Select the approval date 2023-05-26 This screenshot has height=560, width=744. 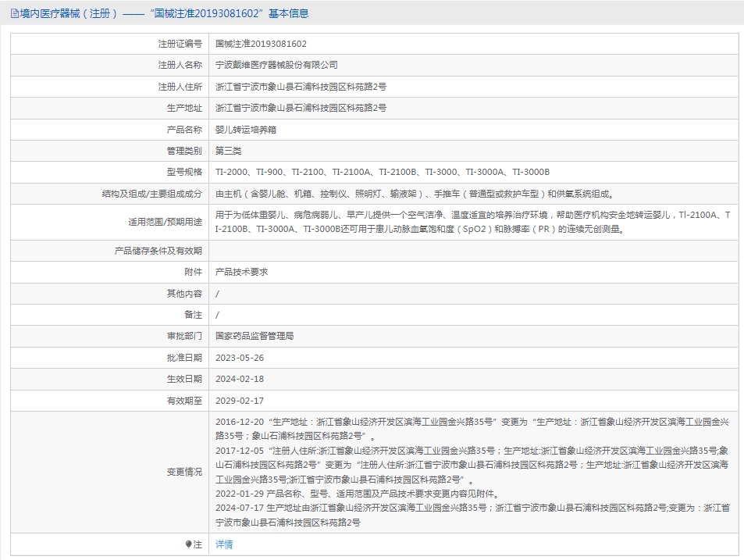point(240,358)
